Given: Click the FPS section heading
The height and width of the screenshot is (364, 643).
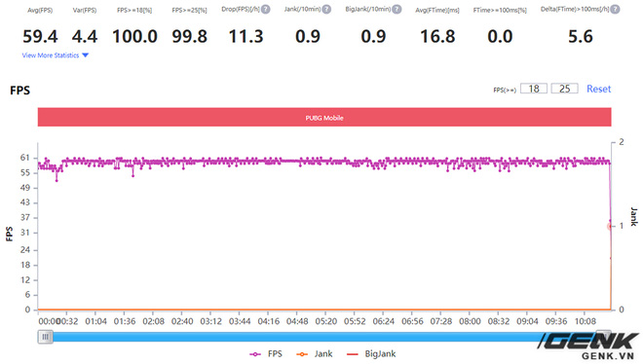Looking at the screenshot, I should point(20,91).
